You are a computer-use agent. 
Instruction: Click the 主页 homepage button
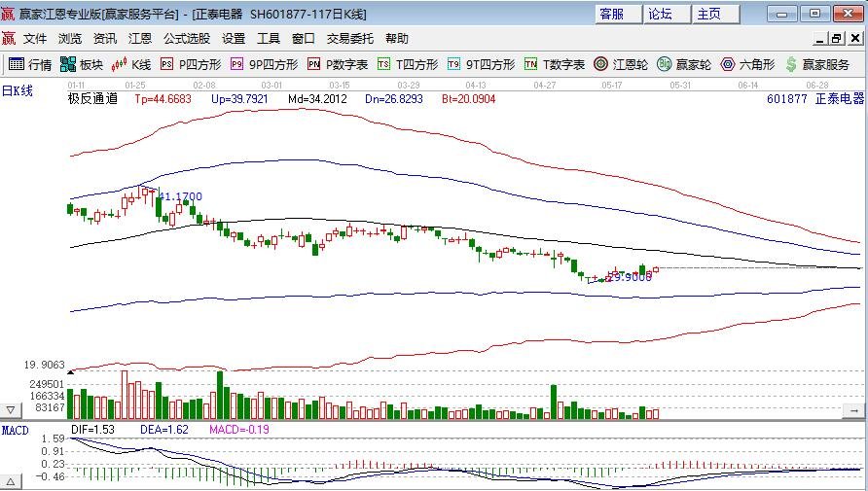tap(716, 15)
